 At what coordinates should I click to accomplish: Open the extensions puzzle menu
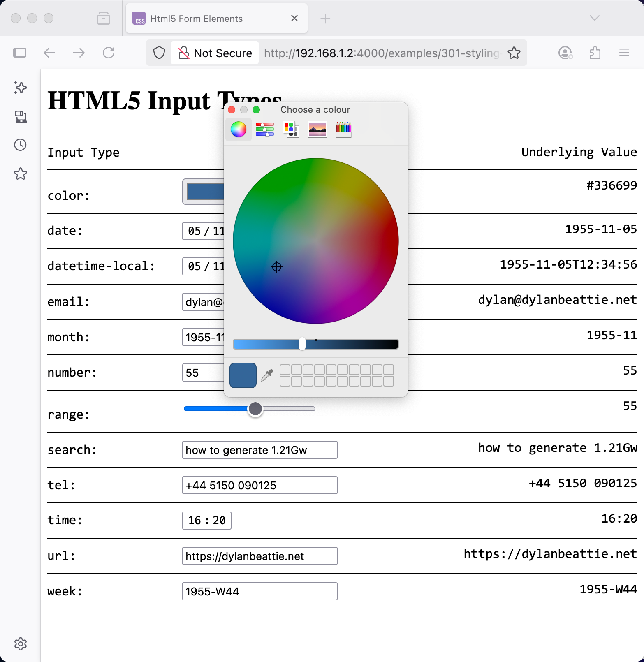(595, 53)
